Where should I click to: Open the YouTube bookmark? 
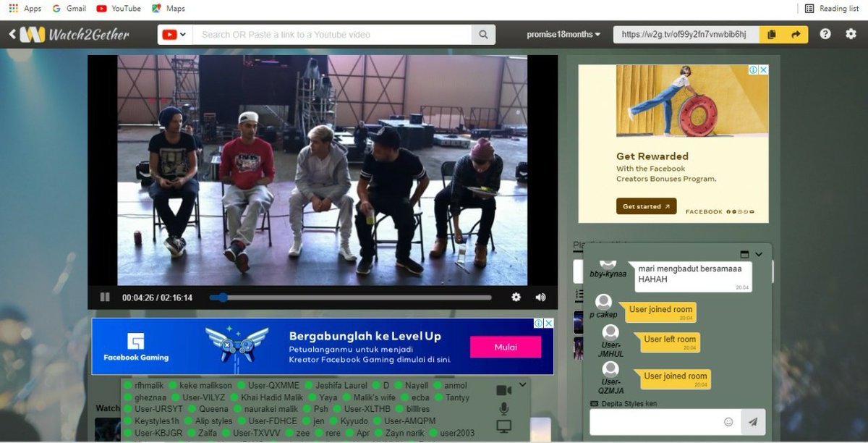[x=119, y=9]
